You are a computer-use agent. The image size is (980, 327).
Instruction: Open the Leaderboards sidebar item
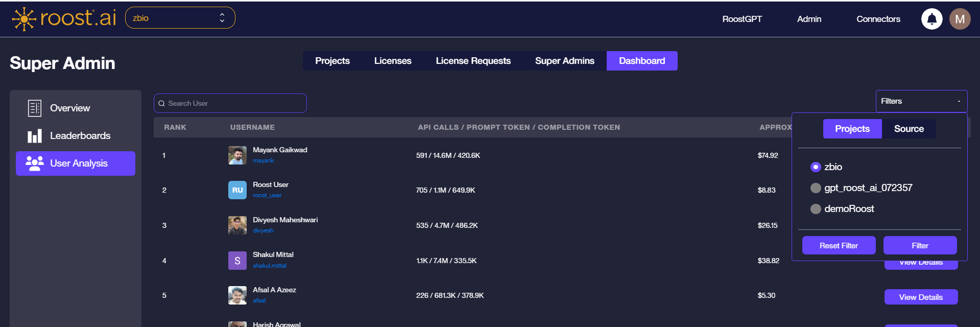pyautogui.click(x=76, y=136)
